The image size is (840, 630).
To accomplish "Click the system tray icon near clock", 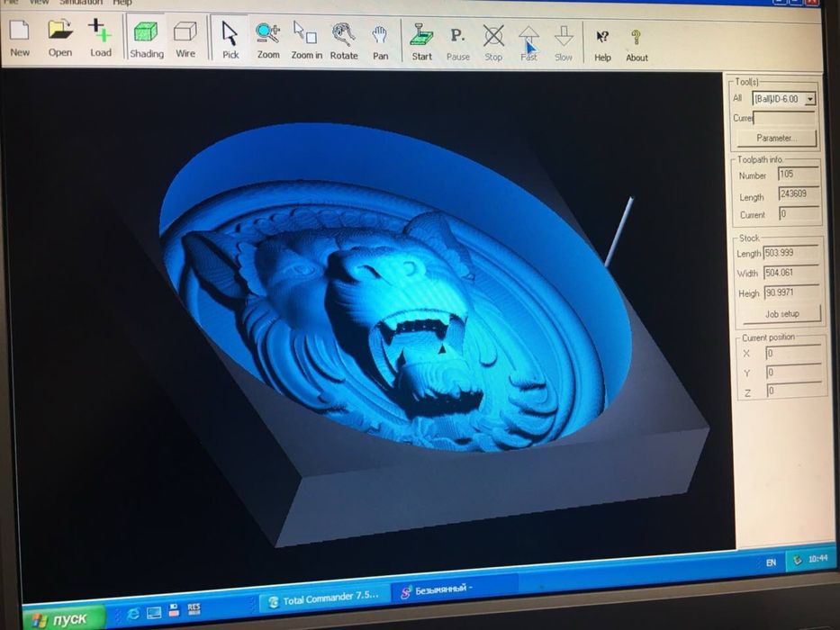I will 798,560.
